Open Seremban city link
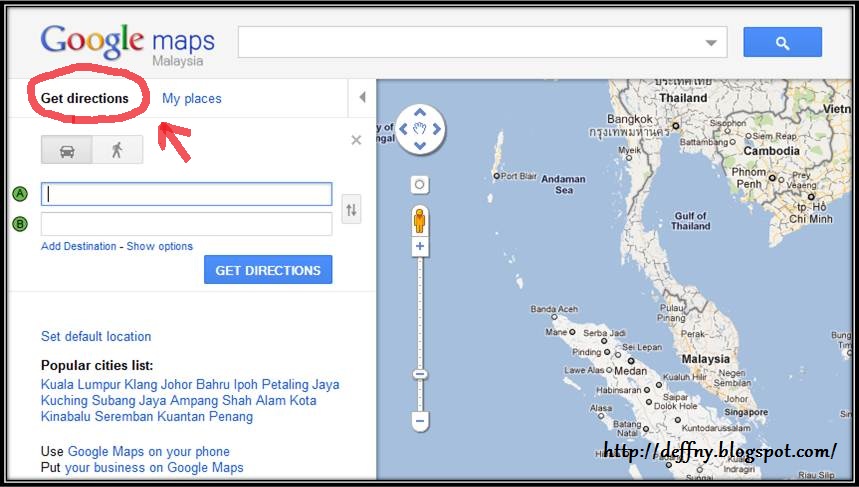This screenshot has height=487, width=859. tap(124, 416)
